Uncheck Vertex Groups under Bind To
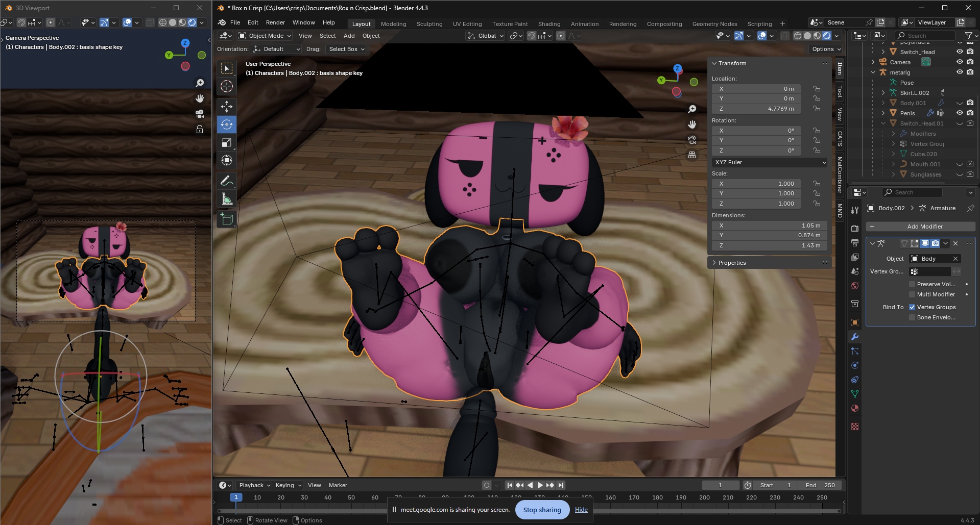The width and height of the screenshot is (980, 525). pyautogui.click(x=912, y=307)
